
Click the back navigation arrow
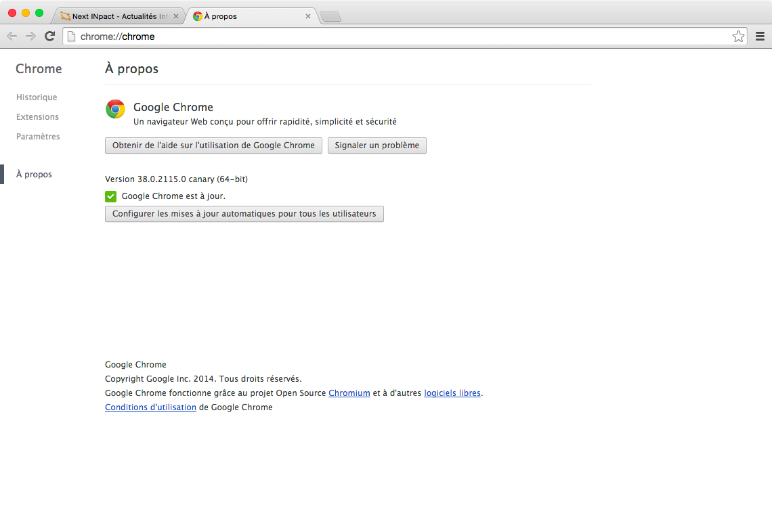(x=12, y=37)
